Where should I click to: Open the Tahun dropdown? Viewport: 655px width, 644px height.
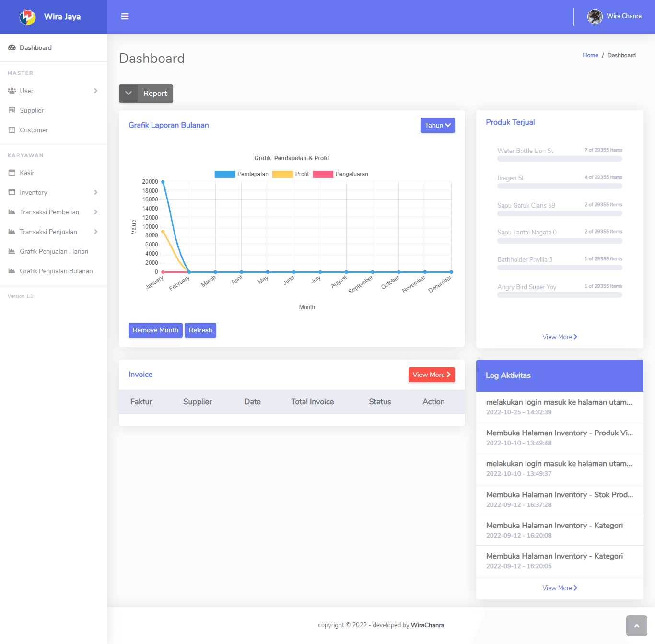[437, 125]
